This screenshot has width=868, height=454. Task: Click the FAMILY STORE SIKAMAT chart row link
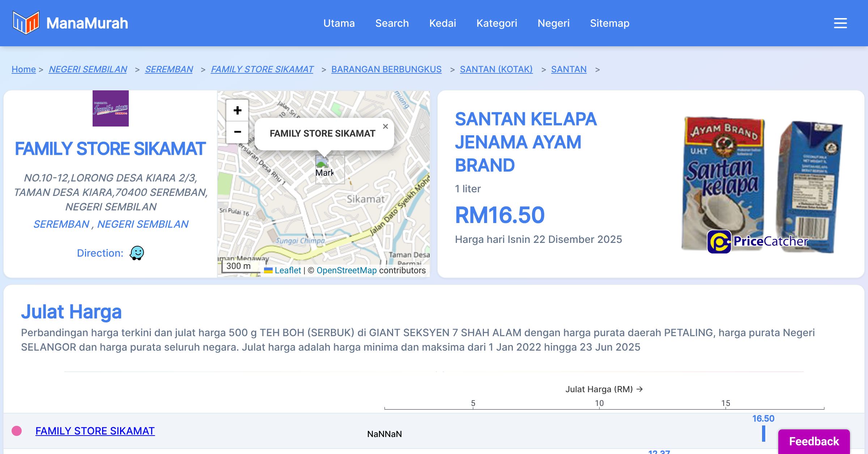click(95, 431)
